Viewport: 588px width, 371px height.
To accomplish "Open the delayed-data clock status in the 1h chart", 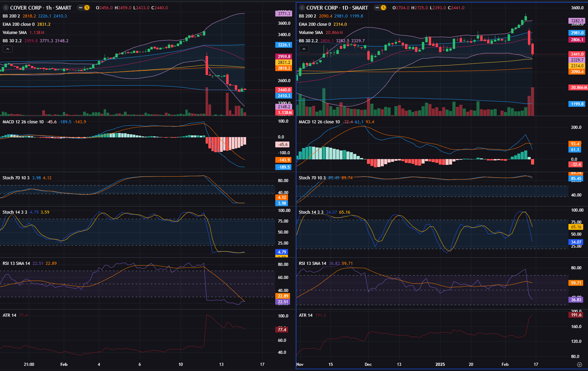I will click(x=87, y=8).
